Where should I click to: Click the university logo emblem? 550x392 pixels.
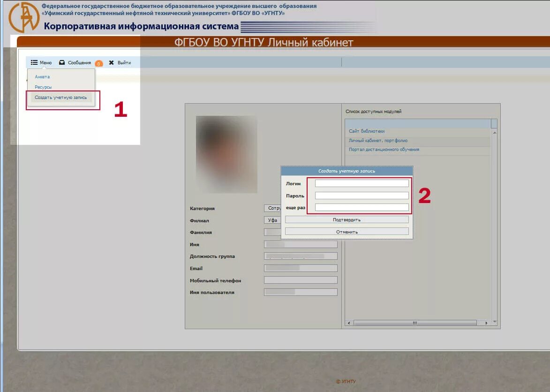[x=24, y=17]
